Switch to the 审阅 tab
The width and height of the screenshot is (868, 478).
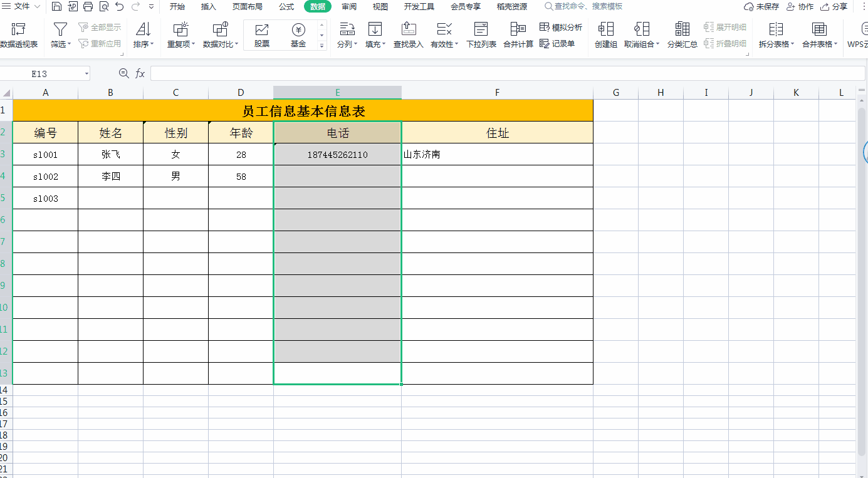(349, 7)
